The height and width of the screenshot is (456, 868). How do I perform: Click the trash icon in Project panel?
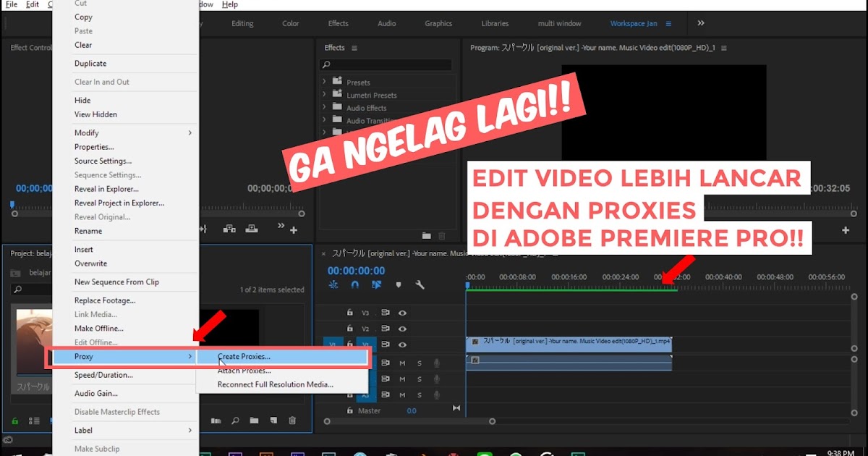click(x=292, y=421)
